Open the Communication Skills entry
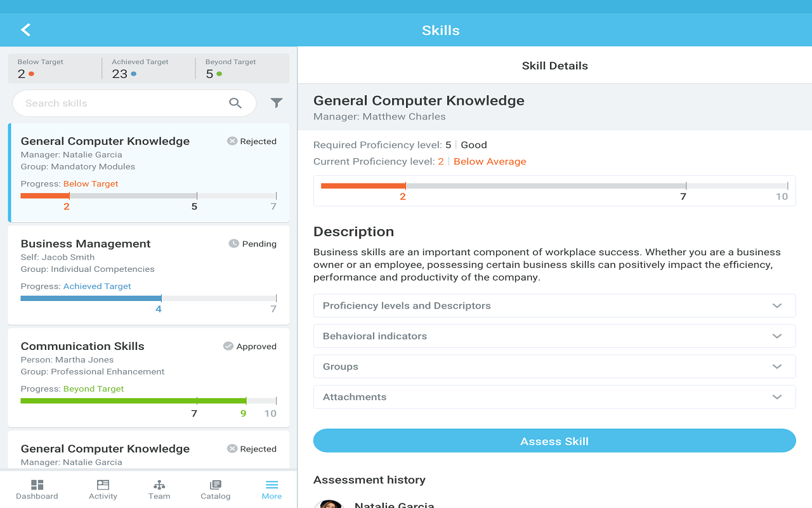812x508 pixels. [148, 378]
